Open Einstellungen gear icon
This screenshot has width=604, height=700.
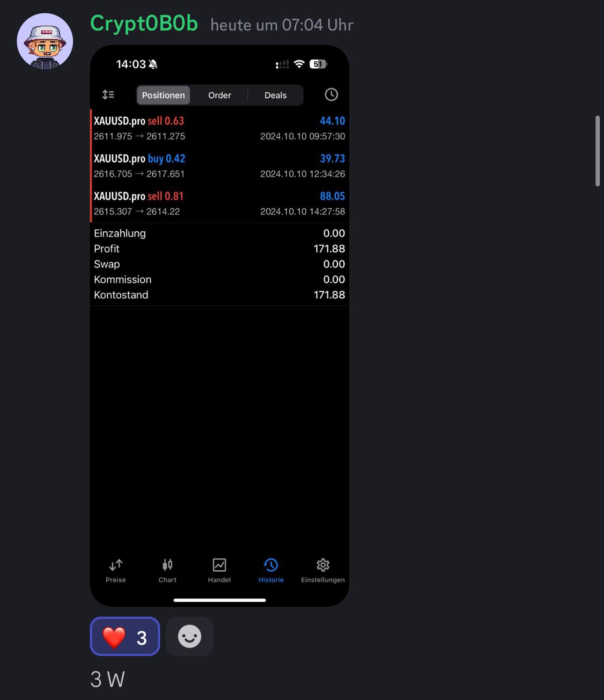click(x=323, y=565)
